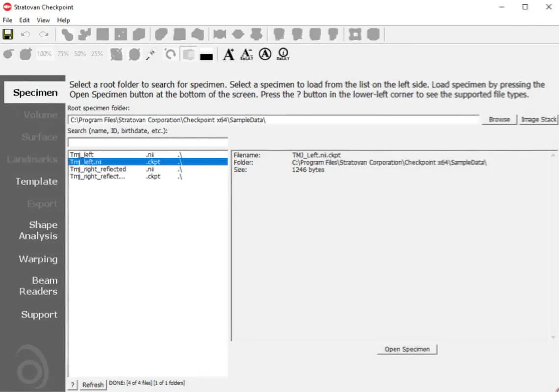
Task: Click the green Save floppy disk icon
Action: point(8,34)
